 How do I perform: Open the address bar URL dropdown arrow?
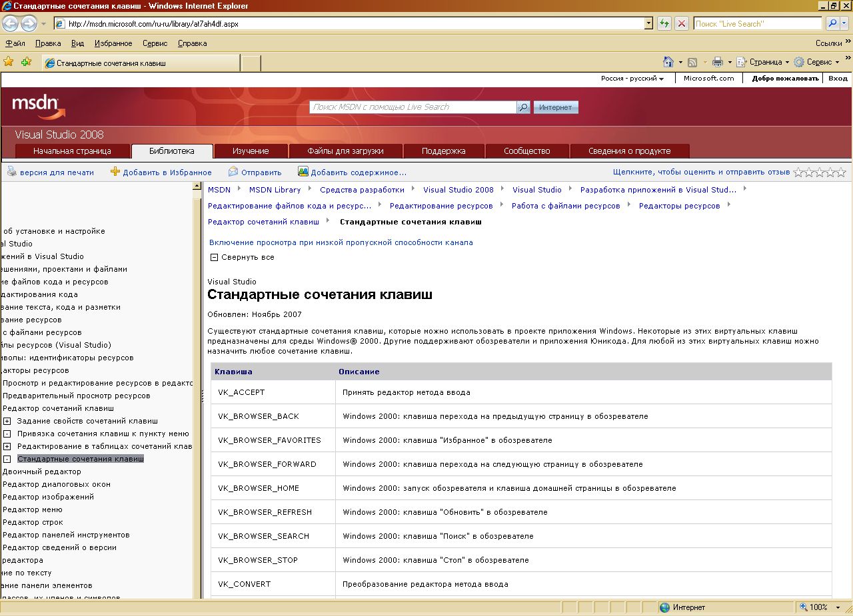(x=649, y=23)
